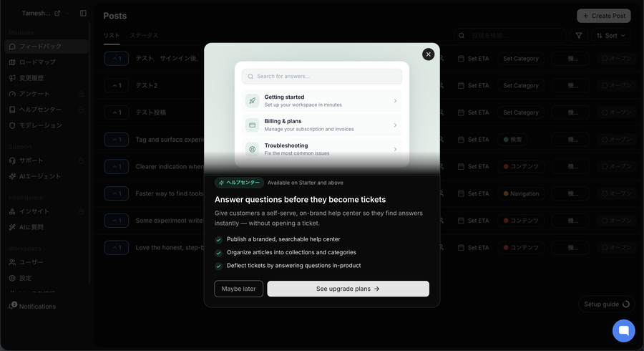The height and width of the screenshot is (351, 644).
Task: Select ロードマップ in the sidebar
Action: pyautogui.click(x=47, y=62)
